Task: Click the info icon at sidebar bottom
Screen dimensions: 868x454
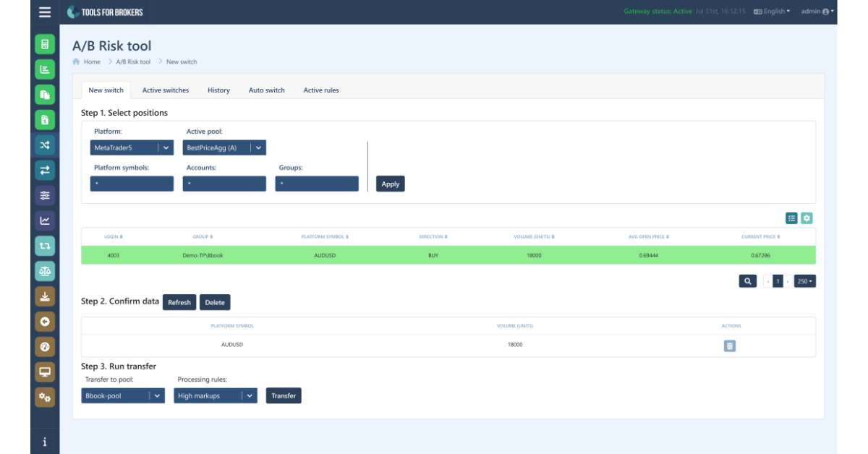Action: pos(45,442)
